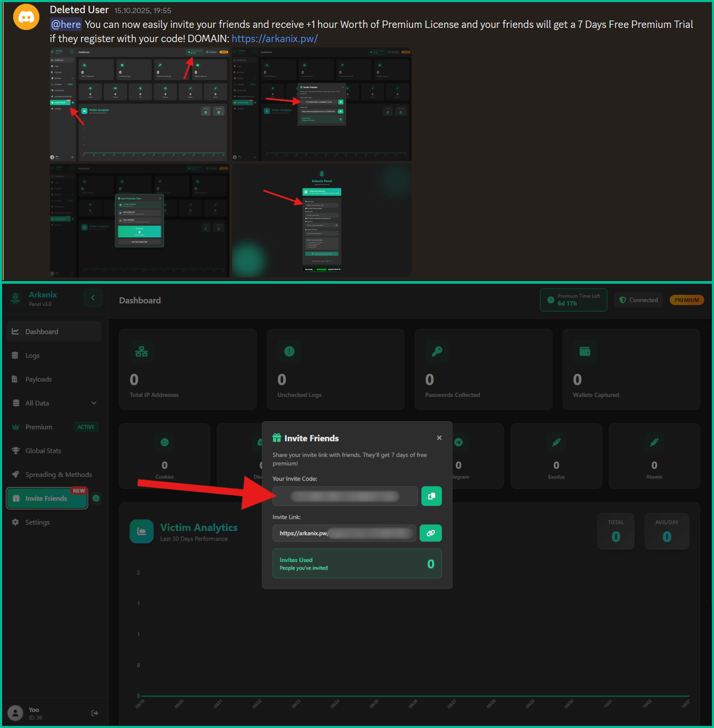Click the Global Stats trophy icon

[16, 451]
